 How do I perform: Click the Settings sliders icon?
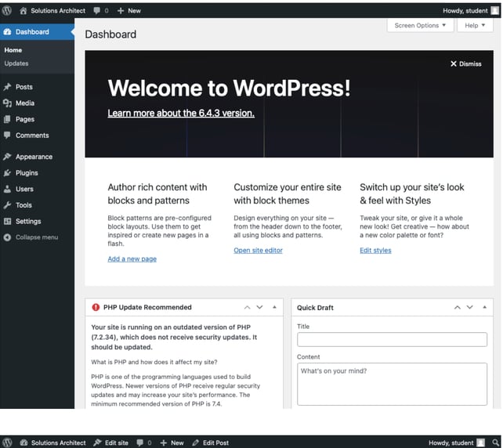(7, 222)
